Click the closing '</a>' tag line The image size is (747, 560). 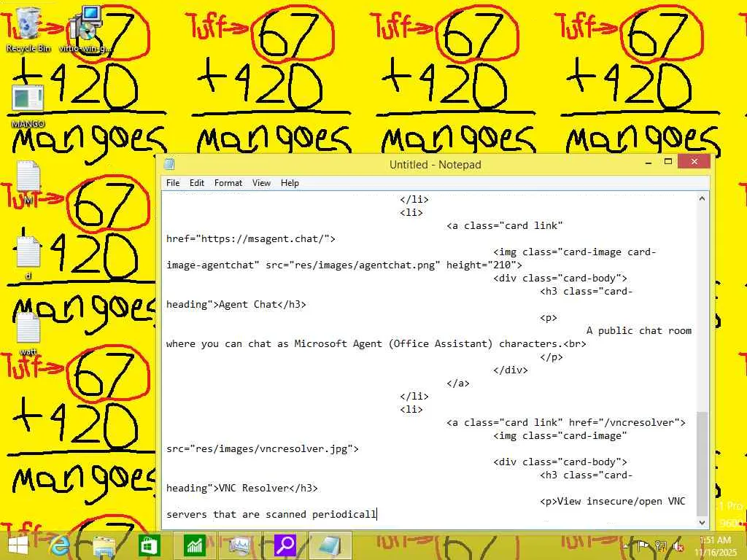click(458, 383)
